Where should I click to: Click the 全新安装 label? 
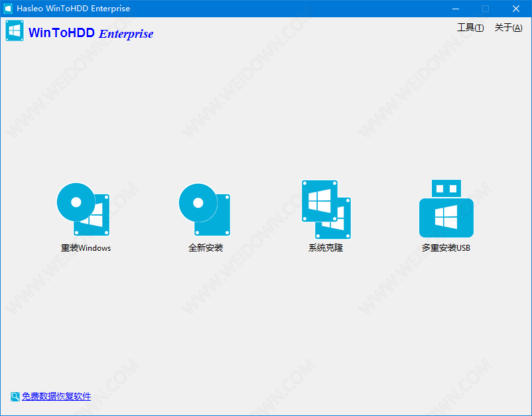coord(206,248)
